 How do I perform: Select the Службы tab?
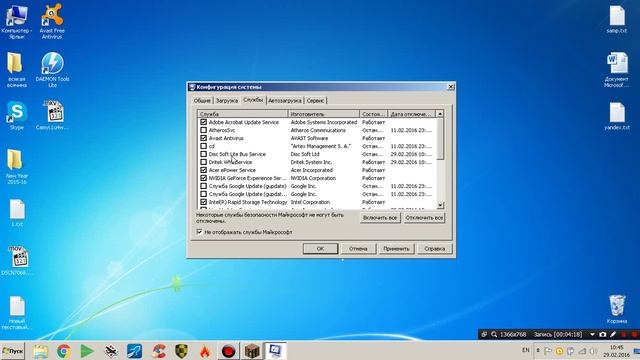tap(253, 100)
